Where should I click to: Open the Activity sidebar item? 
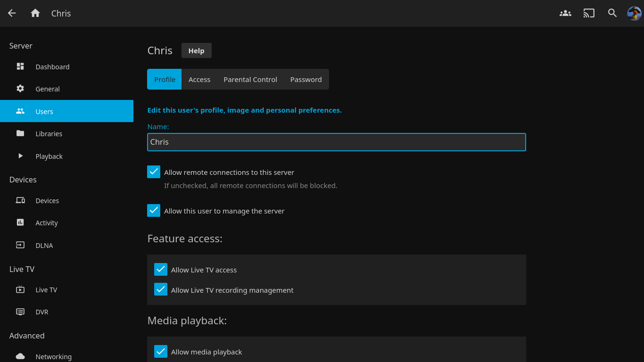(x=47, y=223)
